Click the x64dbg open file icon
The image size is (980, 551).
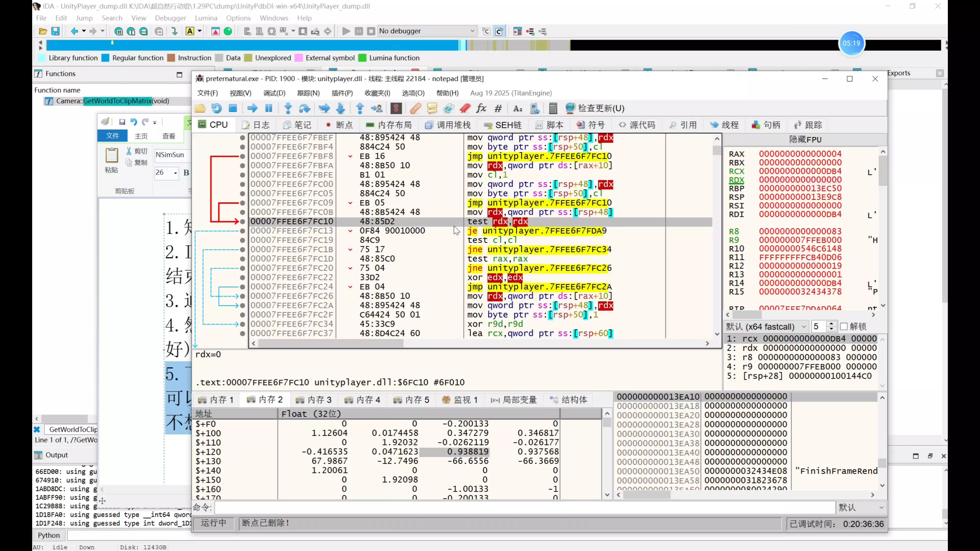click(200, 108)
